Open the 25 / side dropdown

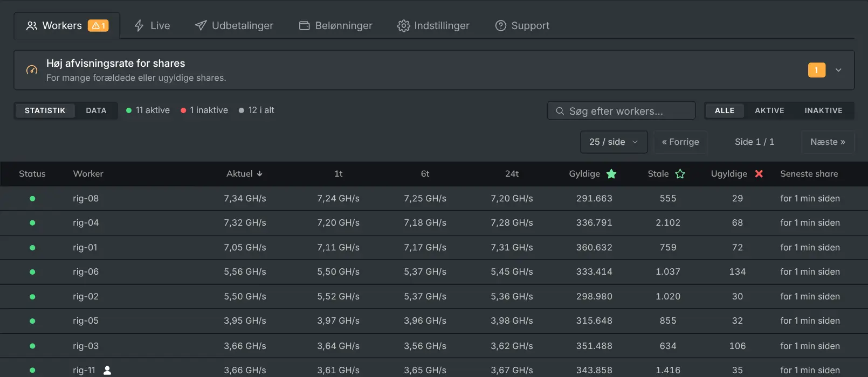point(614,142)
